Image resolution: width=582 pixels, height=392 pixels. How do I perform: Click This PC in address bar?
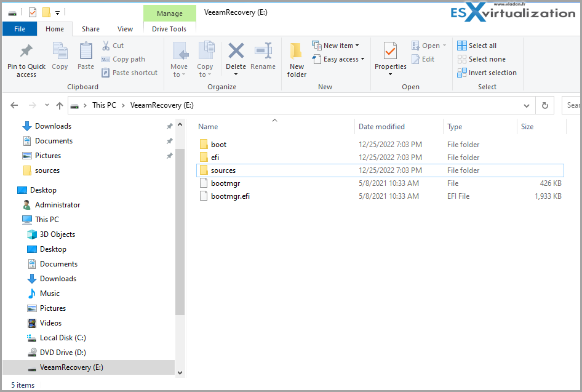click(x=104, y=105)
